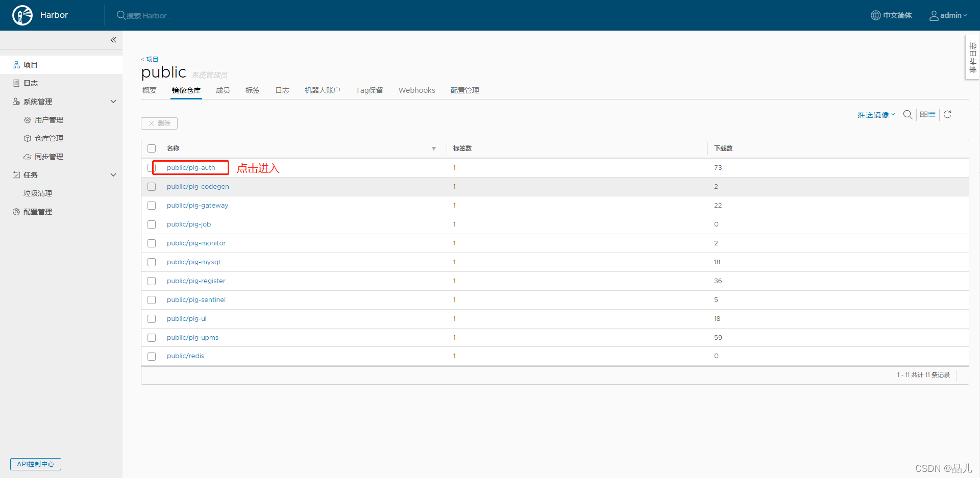Switch to list view icon
Image resolution: width=980 pixels, height=478 pixels.
click(x=932, y=114)
